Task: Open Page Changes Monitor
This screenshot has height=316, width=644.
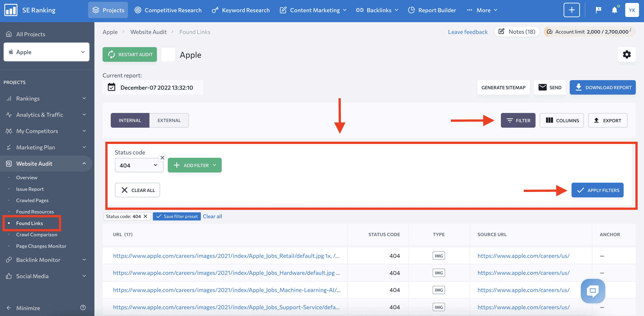Action: point(41,246)
